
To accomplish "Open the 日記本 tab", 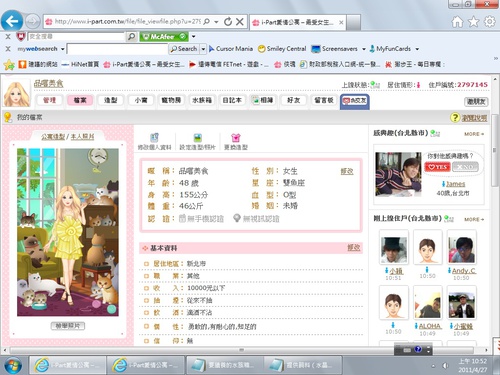I will click(x=232, y=100).
